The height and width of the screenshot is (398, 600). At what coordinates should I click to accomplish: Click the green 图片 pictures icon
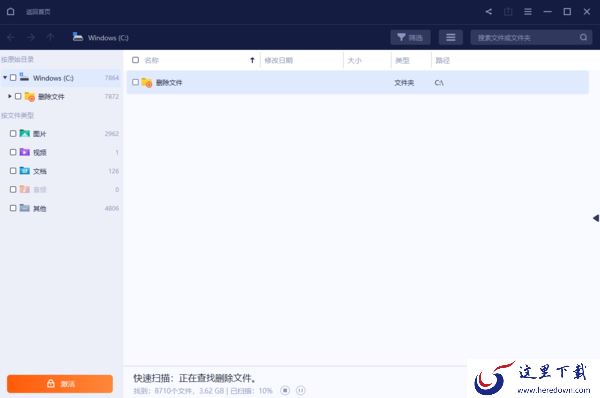point(24,133)
